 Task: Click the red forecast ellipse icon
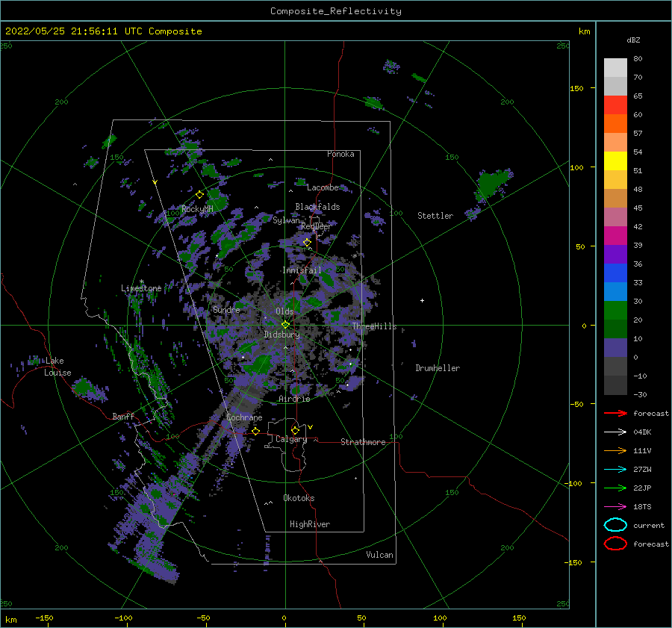click(x=615, y=544)
